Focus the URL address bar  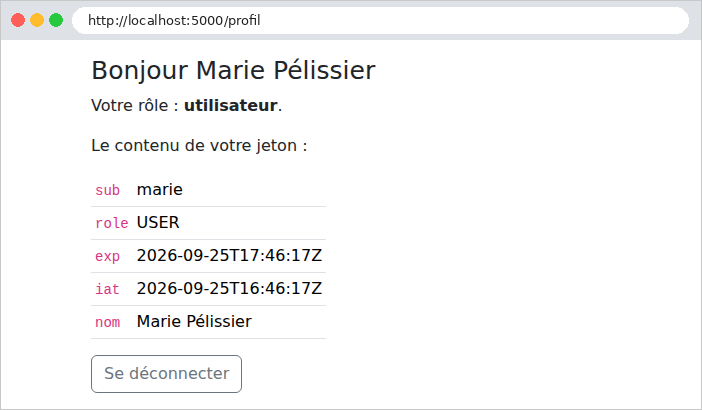[380, 21]
